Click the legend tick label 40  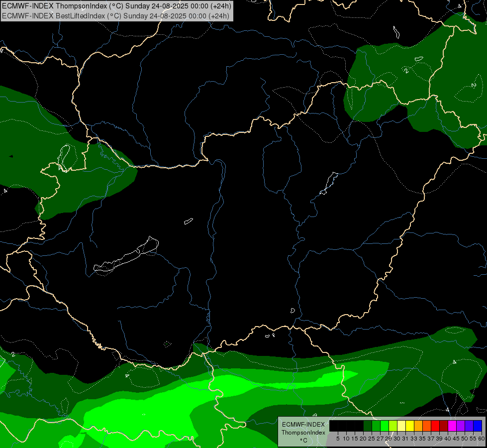pyautogui.click(x=448, y=439)
